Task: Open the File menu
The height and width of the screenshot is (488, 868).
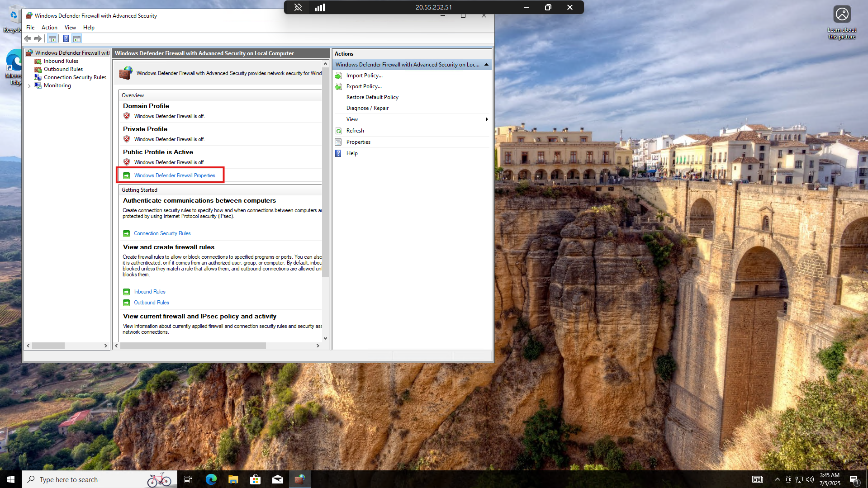Action: tap(30, 28)
